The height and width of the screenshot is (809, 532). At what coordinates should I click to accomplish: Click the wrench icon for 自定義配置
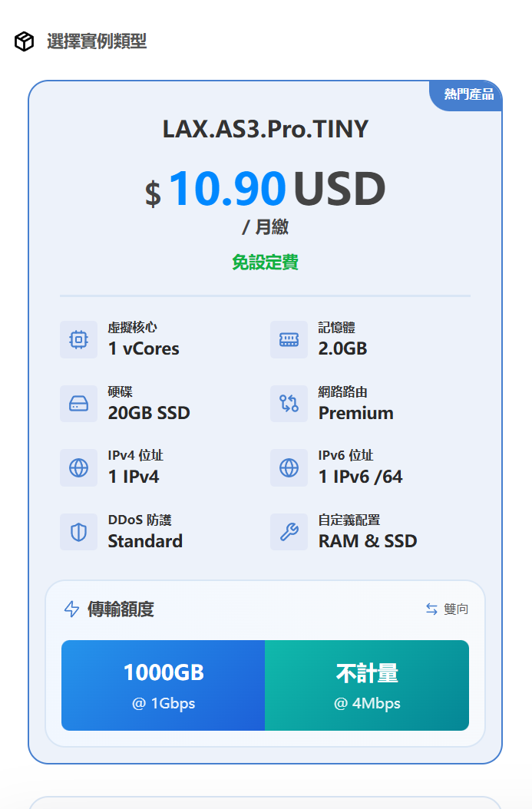tap(289, 532)
